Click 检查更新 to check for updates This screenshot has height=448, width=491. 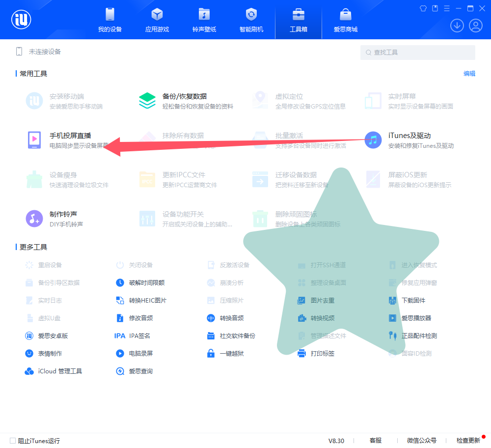468,441
